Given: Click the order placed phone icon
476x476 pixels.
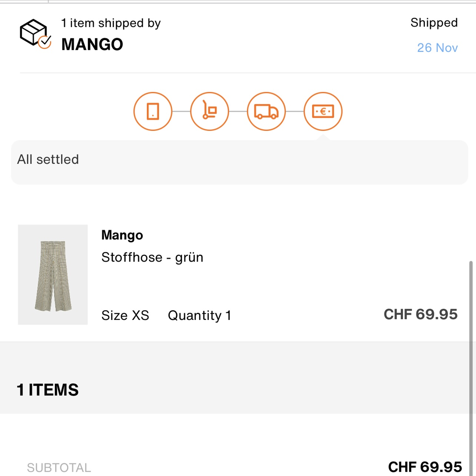Looking at the screenshot, I should [x=153, y=111].
